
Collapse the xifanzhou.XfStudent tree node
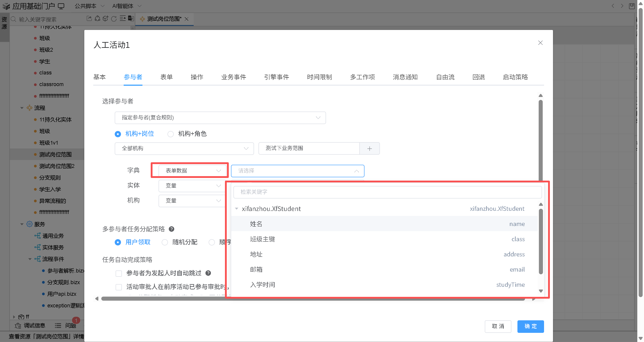[237, 209]
